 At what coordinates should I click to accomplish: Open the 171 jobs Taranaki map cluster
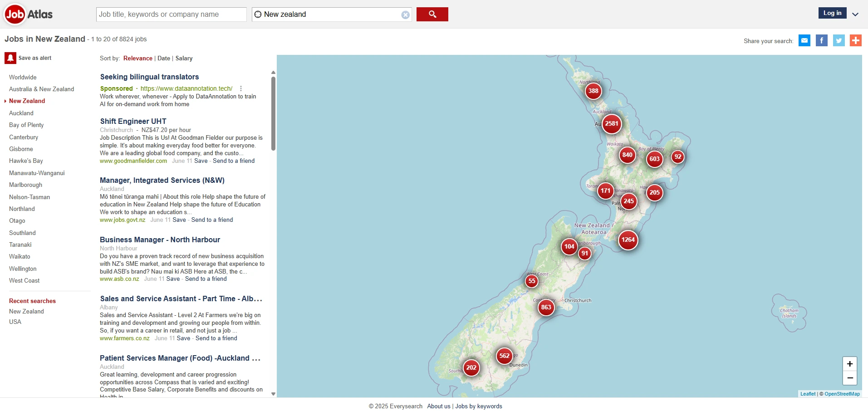pos(605,191)
